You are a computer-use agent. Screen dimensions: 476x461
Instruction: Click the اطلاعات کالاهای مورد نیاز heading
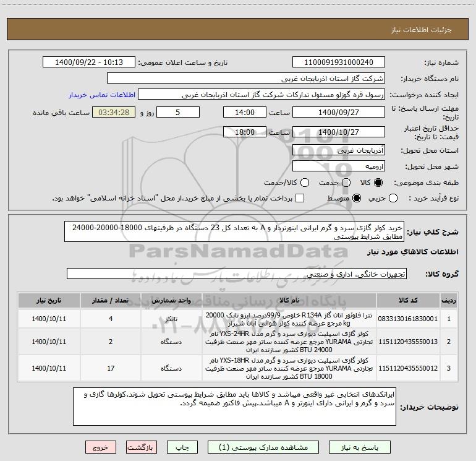[x=413, y=252]
